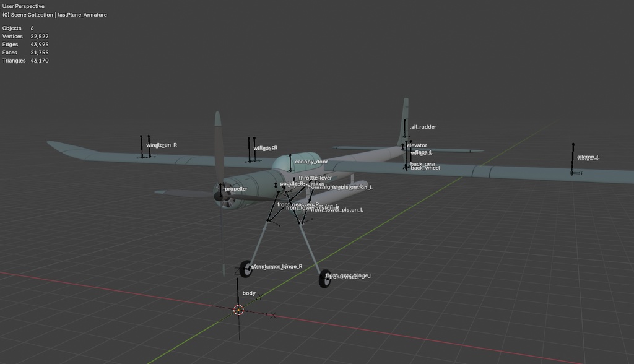Click the Objects count "6" statistic
The width and height of the screenshot is (634, 364).
(x=32, y=28)
